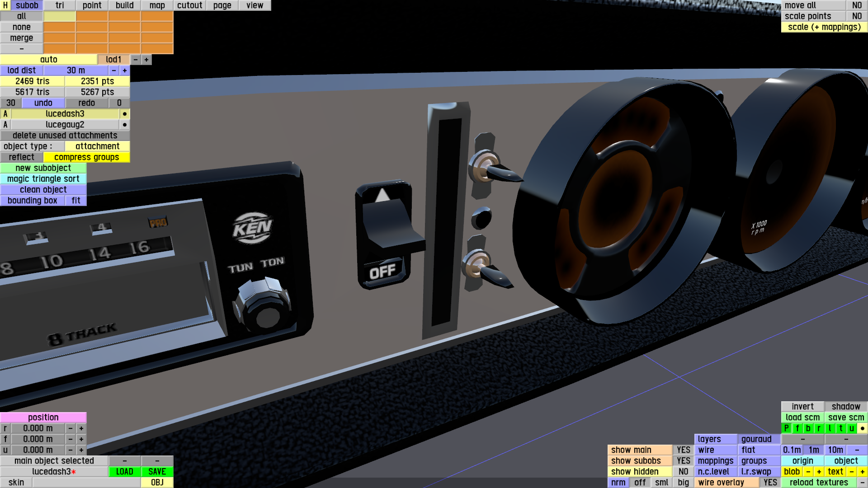Open the lod1 level selector
The image size is (868, 488).
[113, 60]
